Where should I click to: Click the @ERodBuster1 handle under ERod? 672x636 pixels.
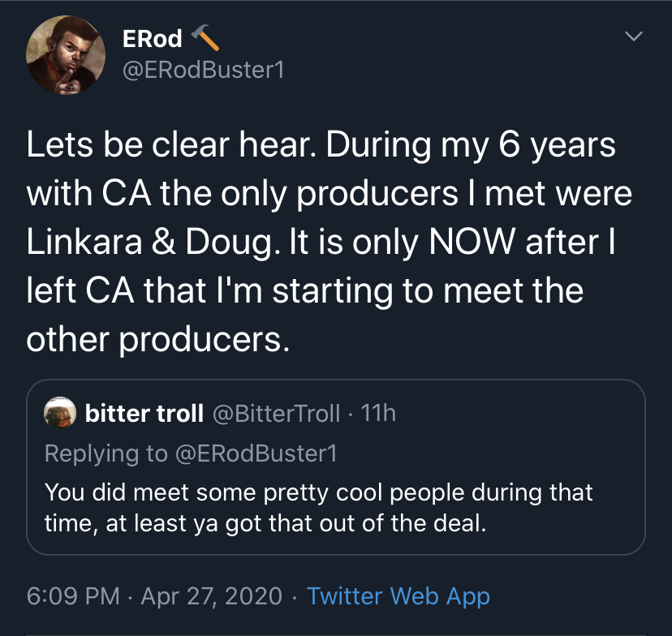pyautogui.click(x=203, y=70)
